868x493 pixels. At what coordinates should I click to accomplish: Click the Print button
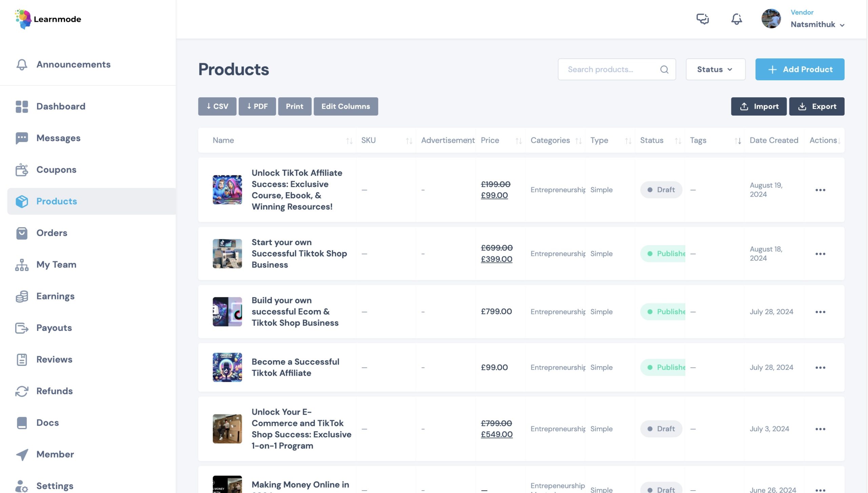(x=295, y=106)
